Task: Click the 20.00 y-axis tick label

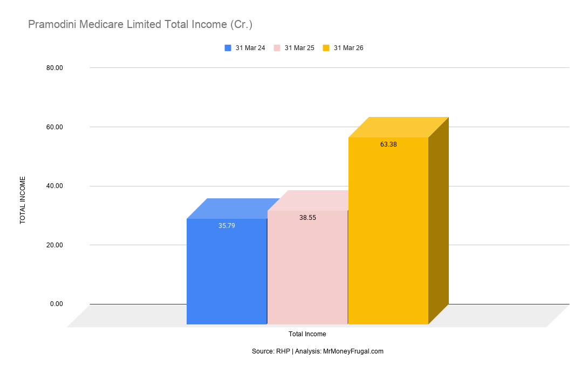Action: tap(54, 245)
